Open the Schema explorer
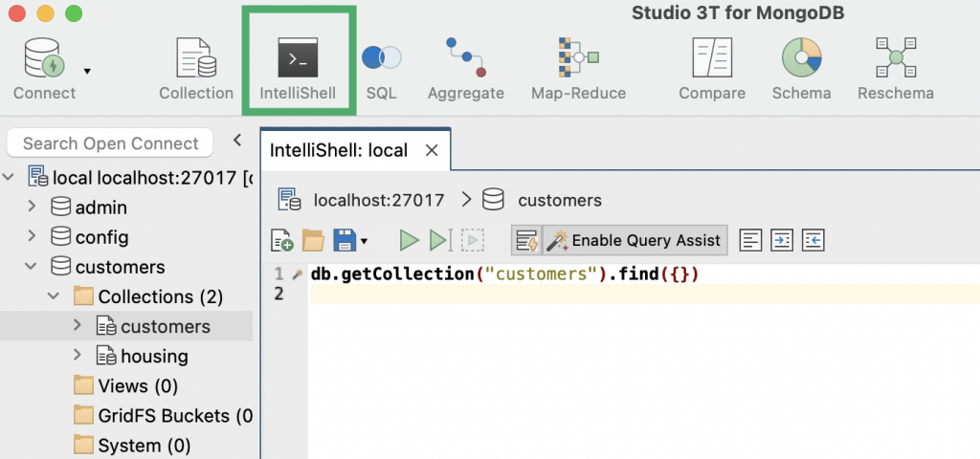 [802, 70]
